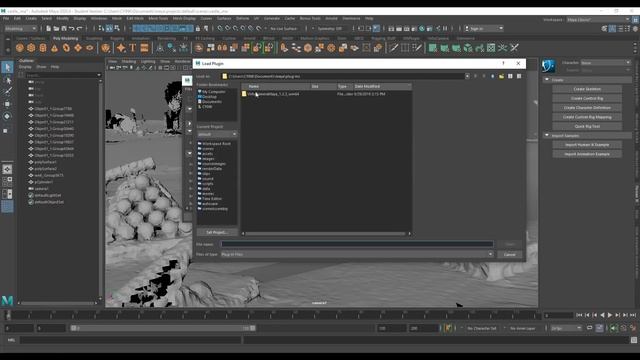Viewport: 640px width, 360px height.
Task: Click Cancel in Load Plugin dialog
Action: pyautogui.click(x=509, y=254)
